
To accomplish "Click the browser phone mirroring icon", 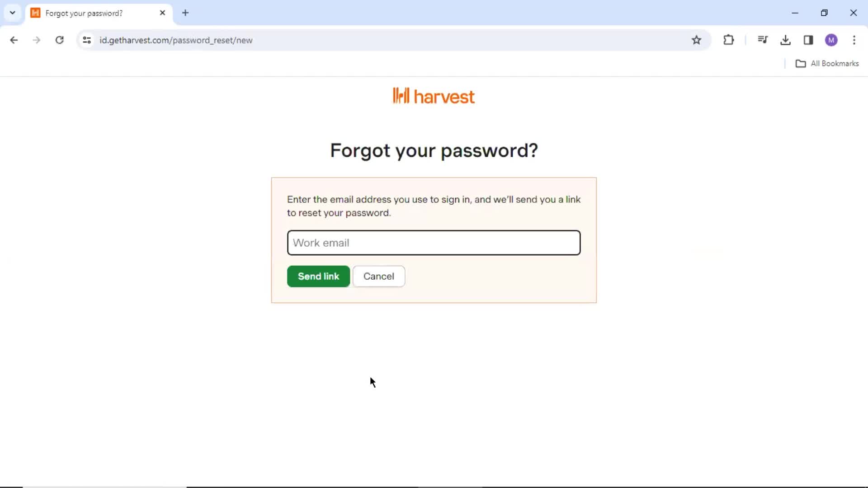I will [808, 40].
